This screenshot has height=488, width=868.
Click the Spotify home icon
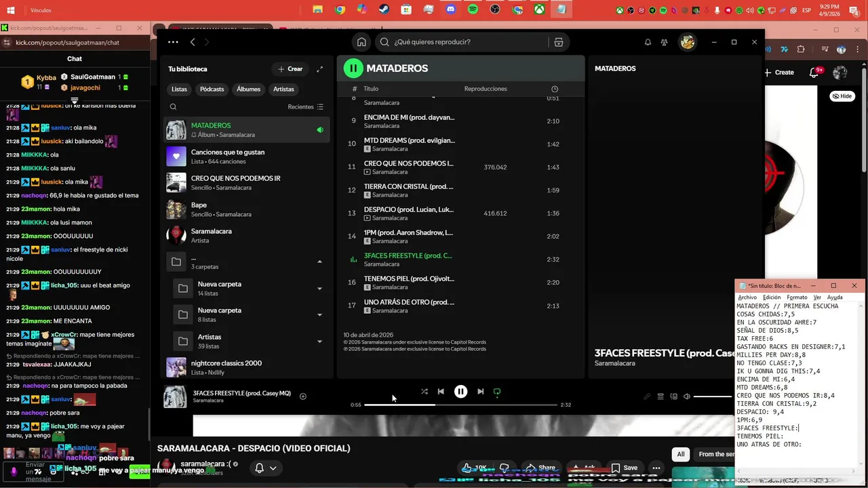click(x=361, y=42)
